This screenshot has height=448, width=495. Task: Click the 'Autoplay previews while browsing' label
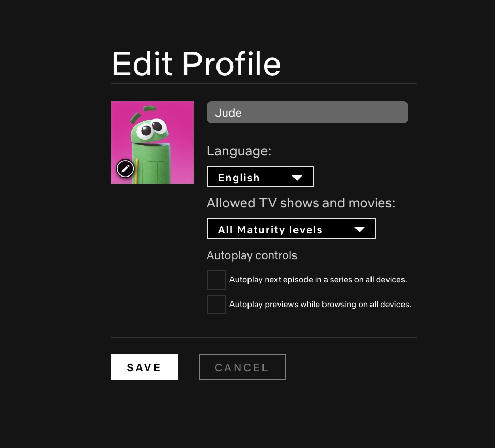(x=320, y=305)
